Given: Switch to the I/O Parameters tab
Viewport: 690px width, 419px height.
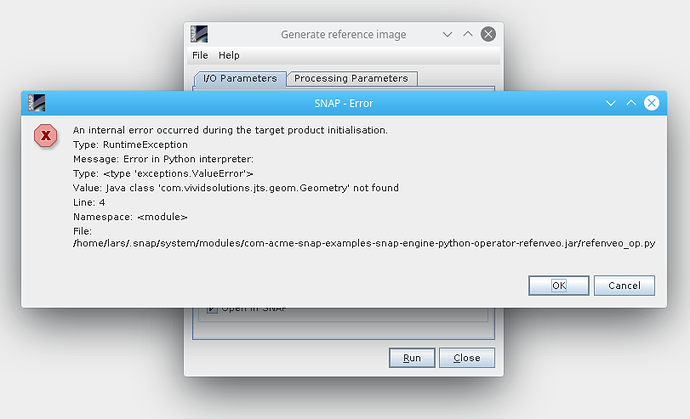Looking at the screenshot, I should coord(240,78).
